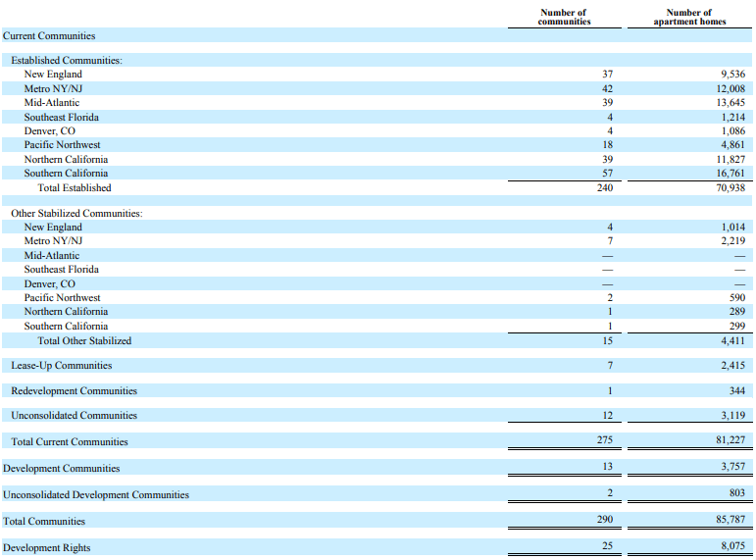
Task: Click Total Other Stabilized count 15
Action: tap(608, 340)
